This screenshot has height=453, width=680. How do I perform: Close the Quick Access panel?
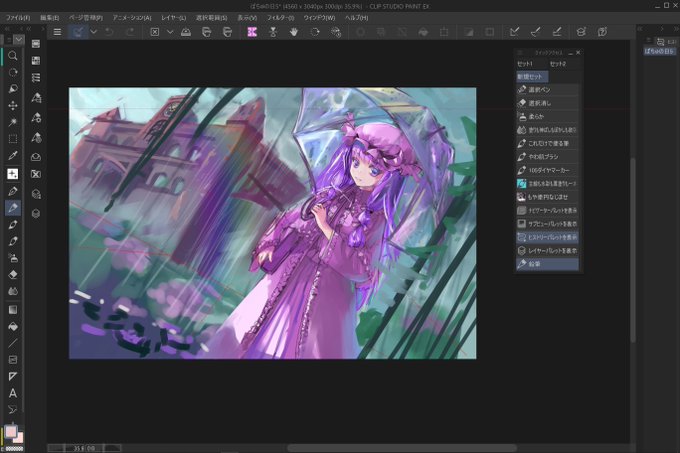coord(578,52)
